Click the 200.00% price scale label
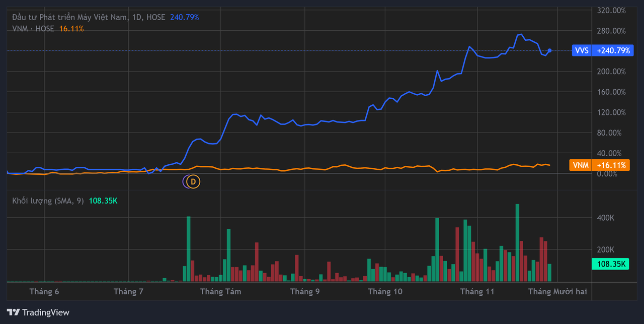Viewport: 644px width, 324px height. pyautogui.click(x=611, y=72)
